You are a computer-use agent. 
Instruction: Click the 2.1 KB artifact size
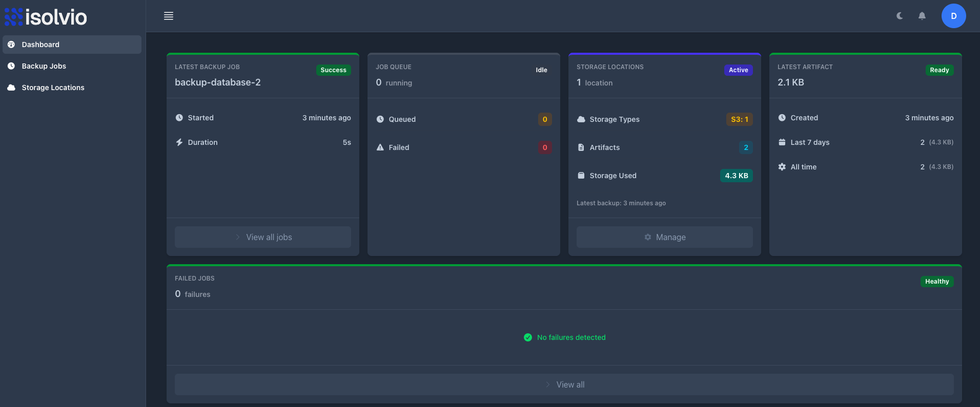coord(791,82)
